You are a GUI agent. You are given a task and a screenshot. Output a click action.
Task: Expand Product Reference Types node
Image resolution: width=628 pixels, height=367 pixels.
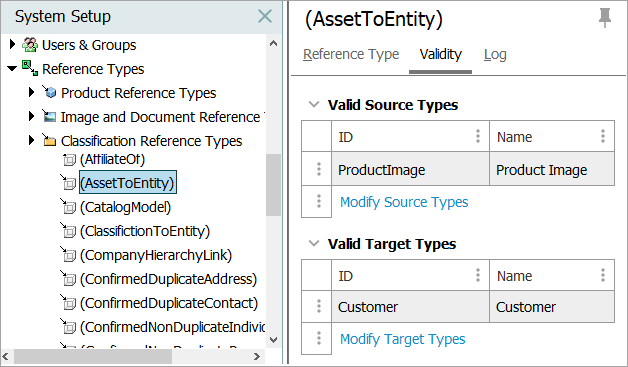click(x=32, y=92)
